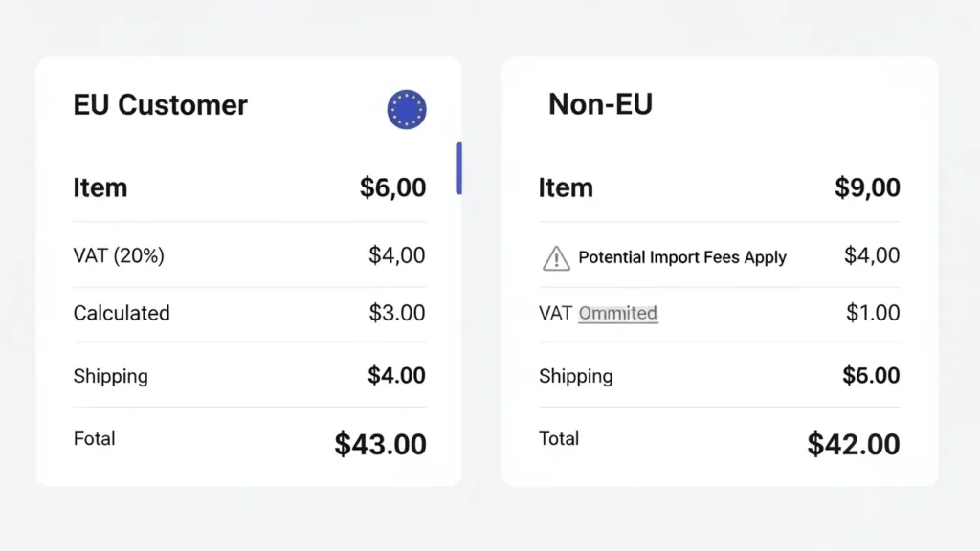The width and height of the screenshot is (980, 551).
Task: Click the EU Shipping label
Action: [110, 376]
